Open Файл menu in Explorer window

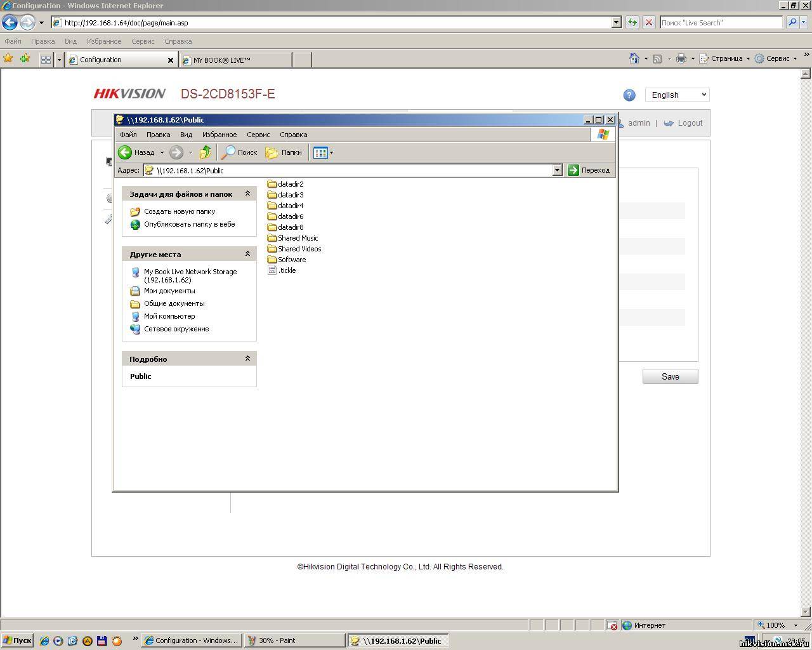(128, 135)
